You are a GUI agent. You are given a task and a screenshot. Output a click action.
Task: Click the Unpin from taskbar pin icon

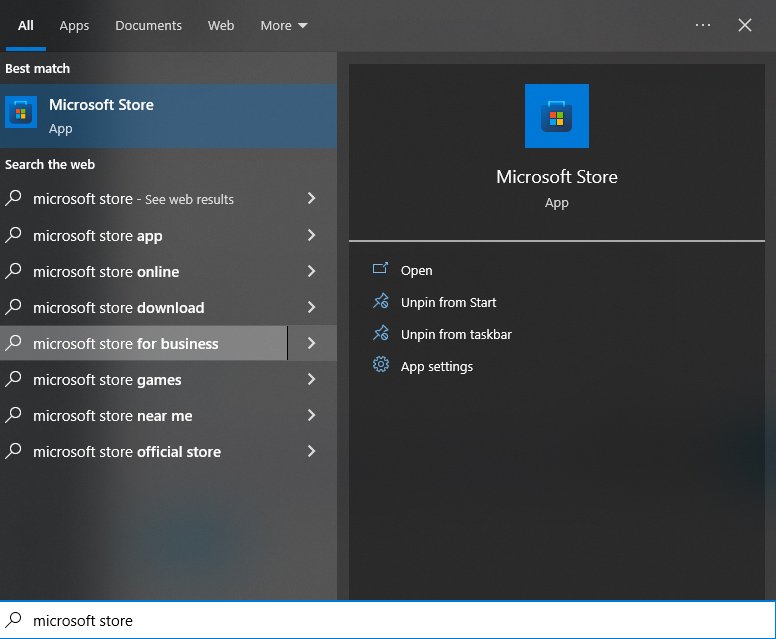[381, 333]
